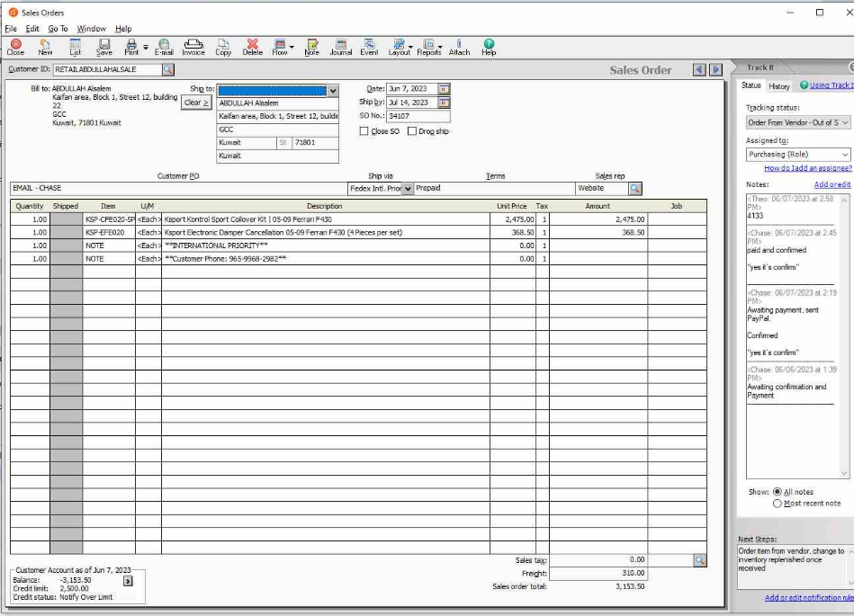Click the Invoice toolbar icon

click(193, 48)
